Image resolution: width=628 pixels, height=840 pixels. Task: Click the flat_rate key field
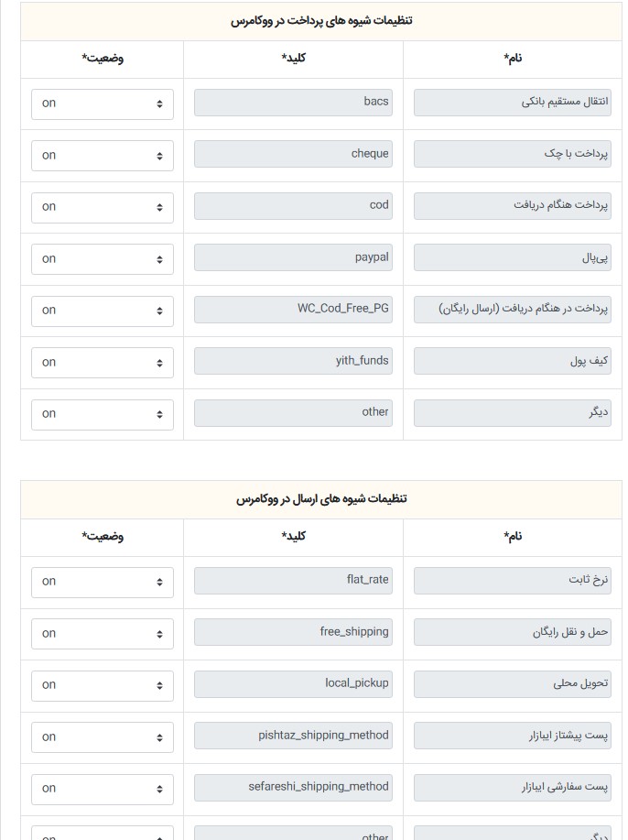point(293,581)
